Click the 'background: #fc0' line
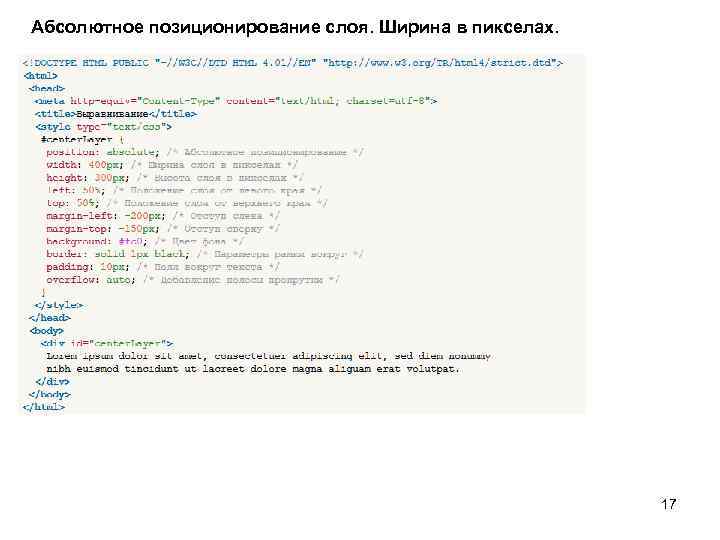This screenshot has width=720, height=540. [x=145, y=241]
